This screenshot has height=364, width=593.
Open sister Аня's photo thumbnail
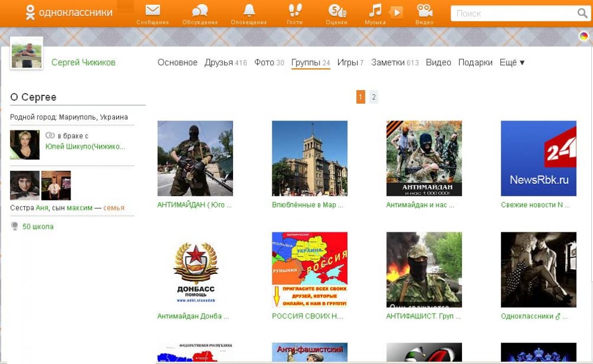(x=24, y=185)
